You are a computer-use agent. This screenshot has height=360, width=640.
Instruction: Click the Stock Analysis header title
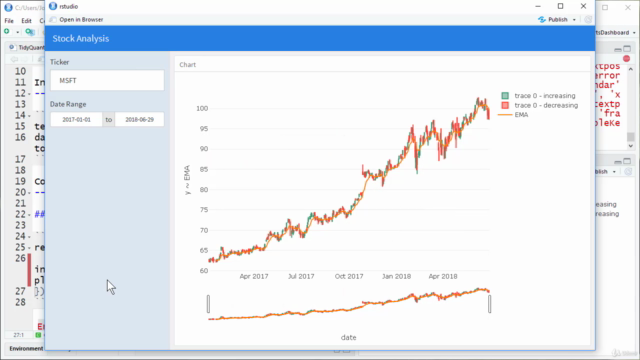tap(81, 39)
